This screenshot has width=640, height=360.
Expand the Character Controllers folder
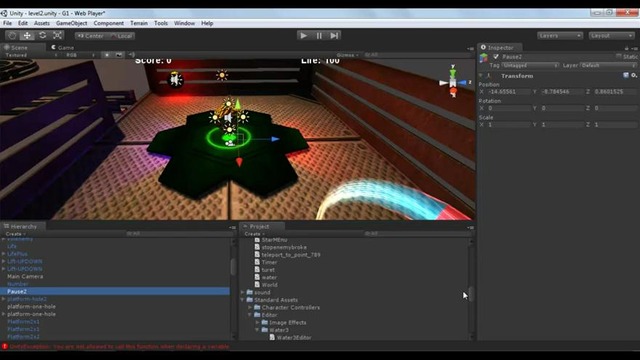(250, 307)
